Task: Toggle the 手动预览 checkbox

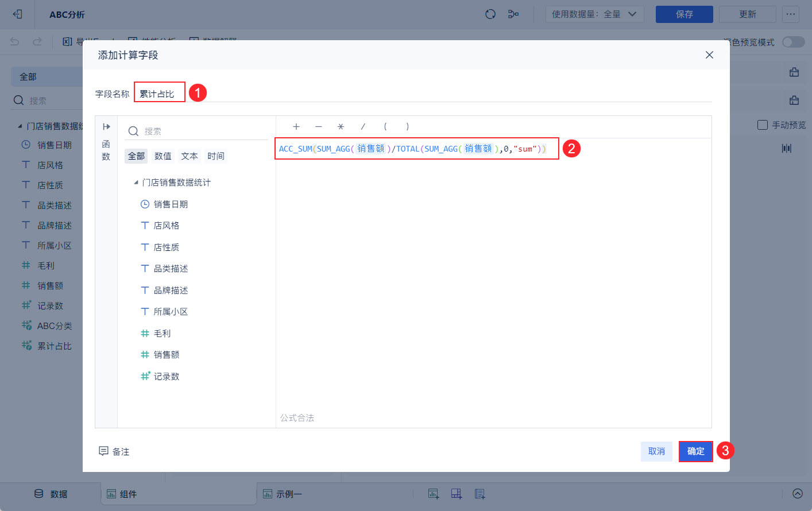Action: point(763,125)
